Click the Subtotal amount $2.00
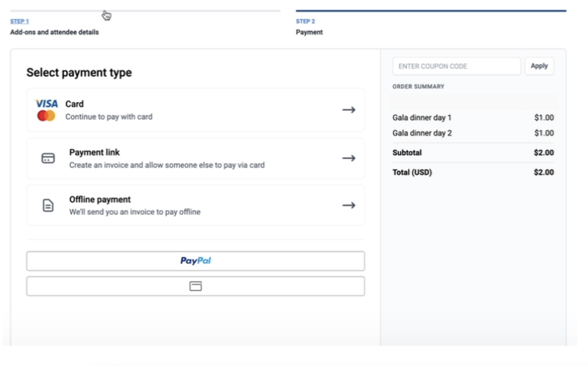This screenshot has width=588, height=366. pyautogui.click(x=544, y=153)
